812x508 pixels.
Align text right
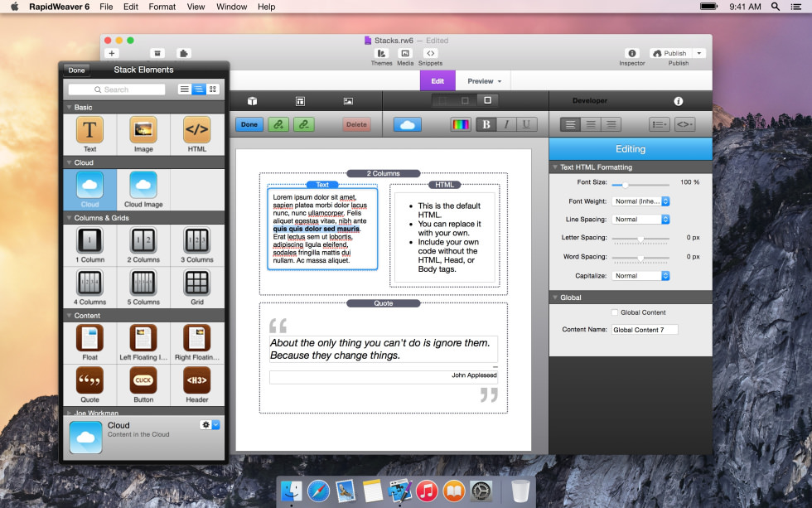tap(611, 124)
